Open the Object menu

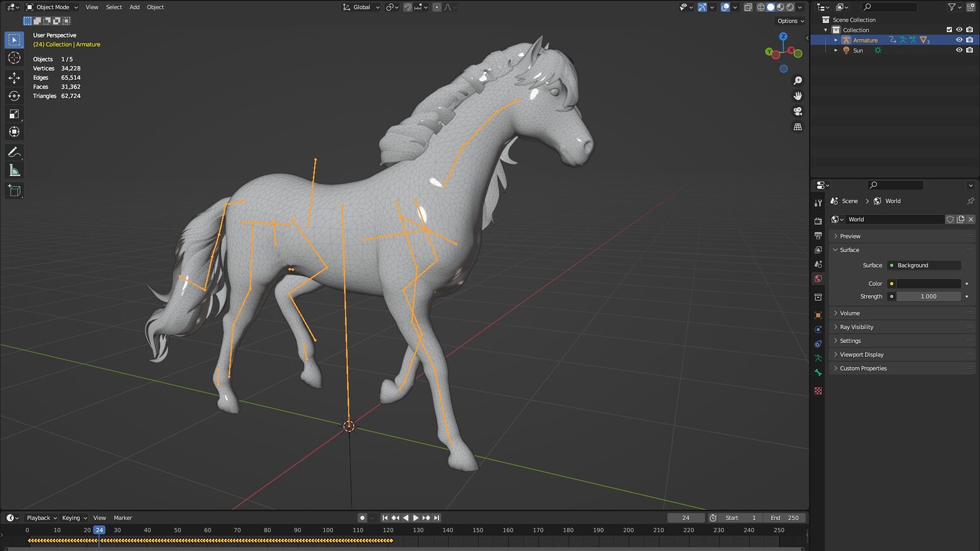point(155,7)
